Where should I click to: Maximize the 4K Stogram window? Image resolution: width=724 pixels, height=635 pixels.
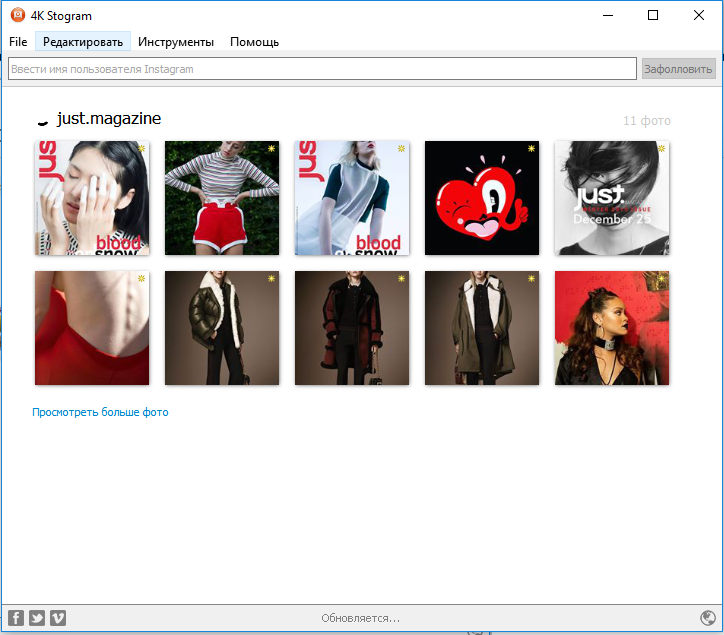(x=653, y=15)
